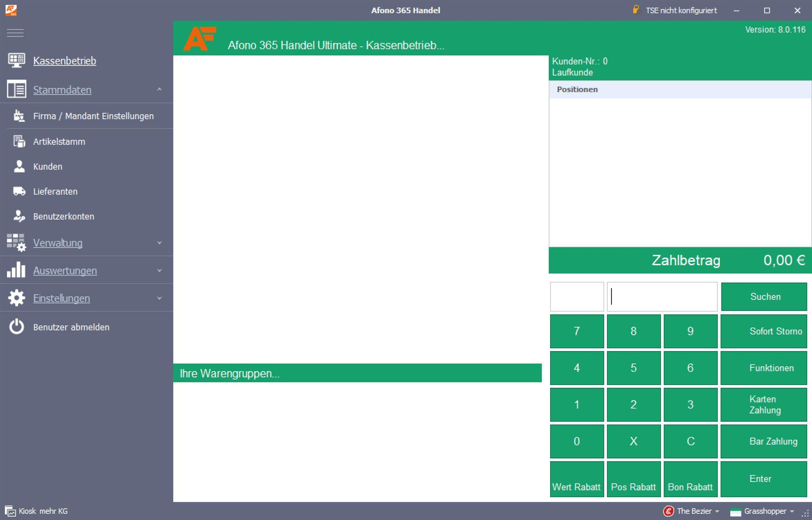The height and width of the screenshot is (520, 812).
Task: Focus the small quantity field left of search
Action: coord(577,296)
